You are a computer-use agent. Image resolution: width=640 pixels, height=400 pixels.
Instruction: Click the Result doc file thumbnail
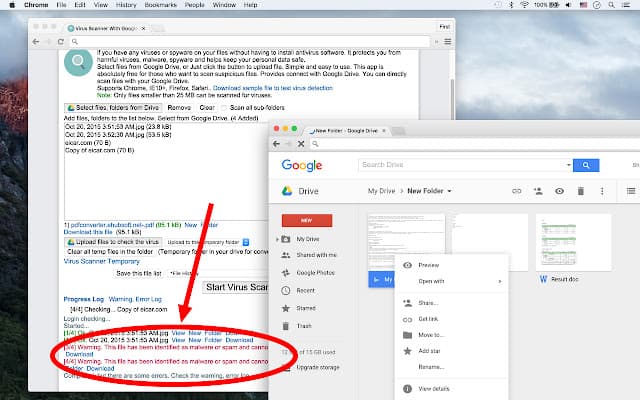coord(573,242)
